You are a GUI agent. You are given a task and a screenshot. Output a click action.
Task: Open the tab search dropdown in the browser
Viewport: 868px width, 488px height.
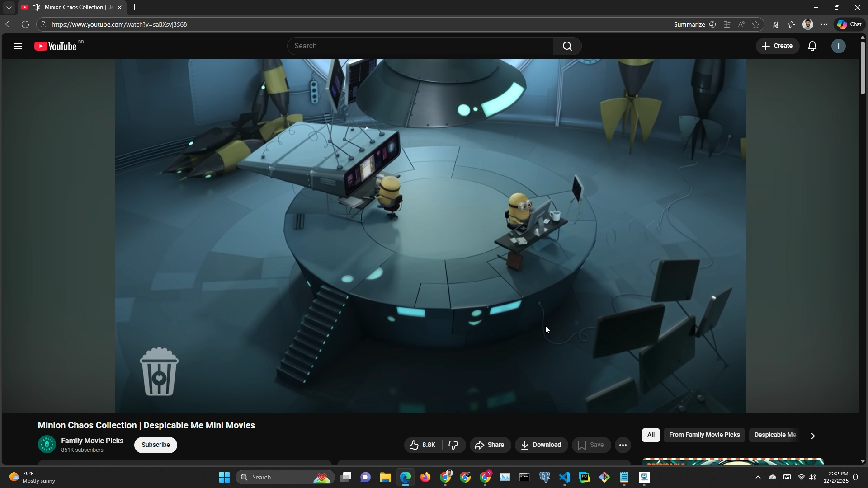click(9, 8)
